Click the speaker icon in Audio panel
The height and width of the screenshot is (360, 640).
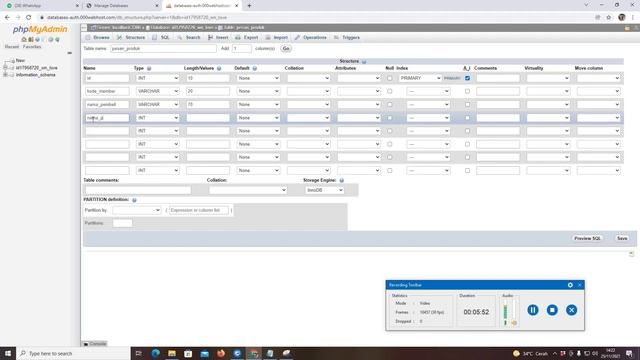[x=514, y=323]
